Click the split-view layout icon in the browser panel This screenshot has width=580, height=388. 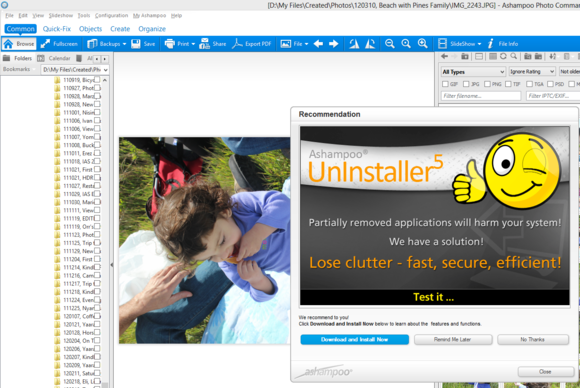click(x=479, y=56)
